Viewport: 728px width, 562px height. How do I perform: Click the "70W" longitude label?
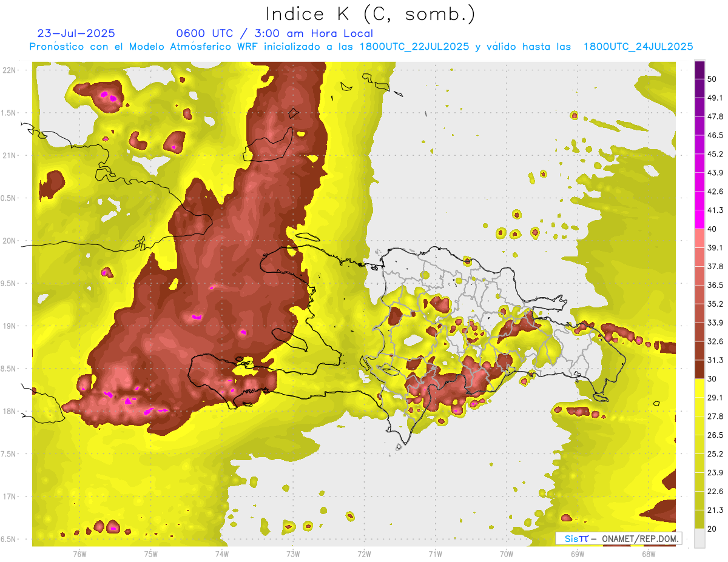coord(506,554)
